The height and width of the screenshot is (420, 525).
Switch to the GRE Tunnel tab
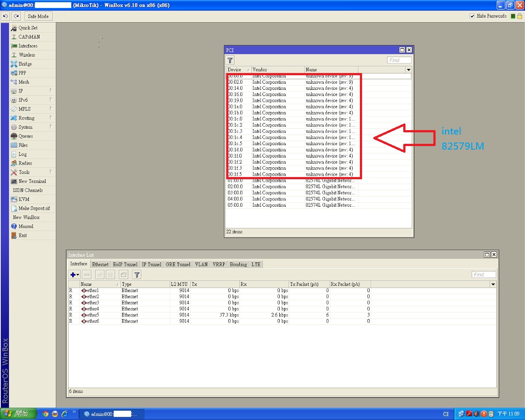(178, 264)
